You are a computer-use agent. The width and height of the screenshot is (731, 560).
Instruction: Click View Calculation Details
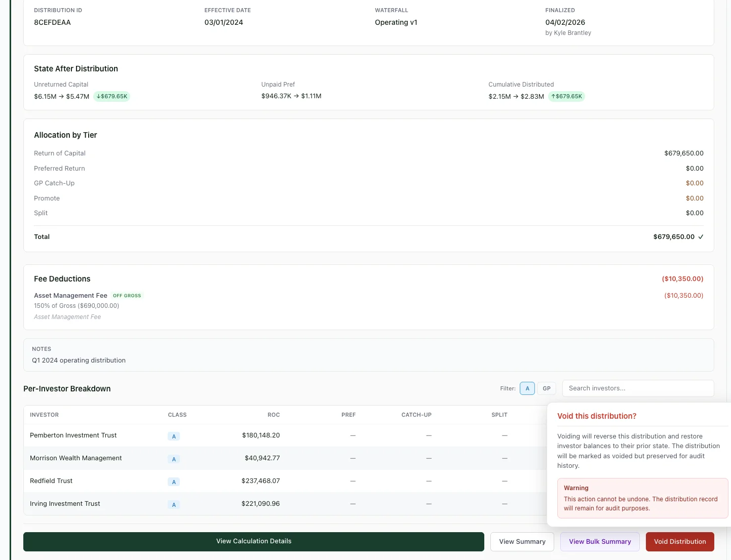(254, 541)
